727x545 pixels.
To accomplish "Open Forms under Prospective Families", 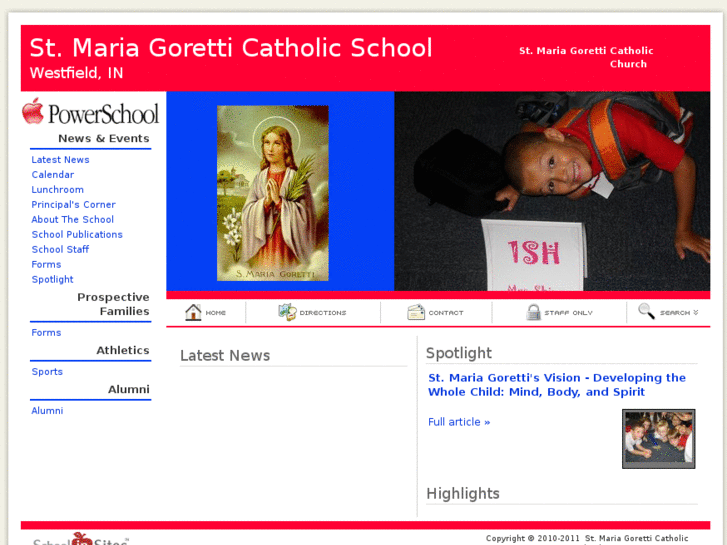I will pos(46,333).
